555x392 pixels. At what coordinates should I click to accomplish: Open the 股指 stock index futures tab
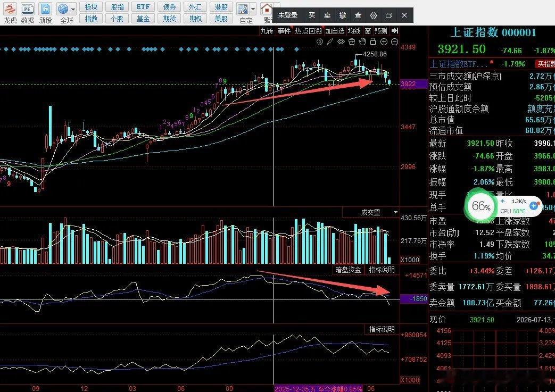[x=117, y=7]
